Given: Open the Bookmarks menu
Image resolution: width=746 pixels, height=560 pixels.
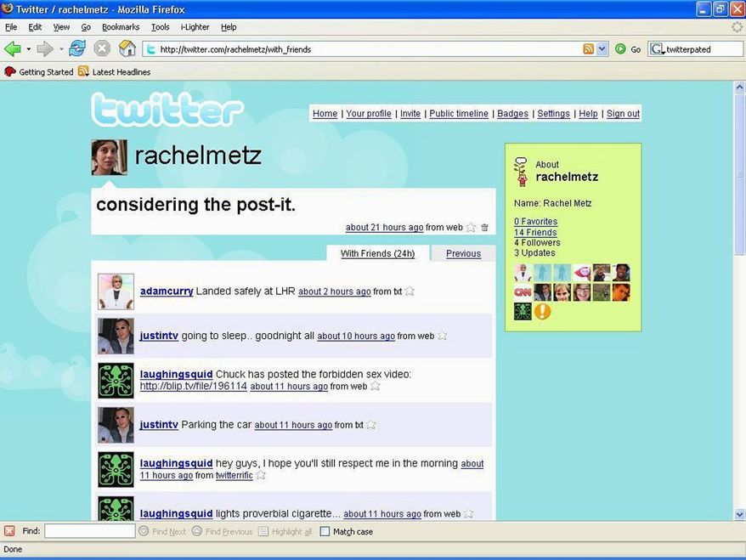Looking at the screenshot, I should [121, 27].
